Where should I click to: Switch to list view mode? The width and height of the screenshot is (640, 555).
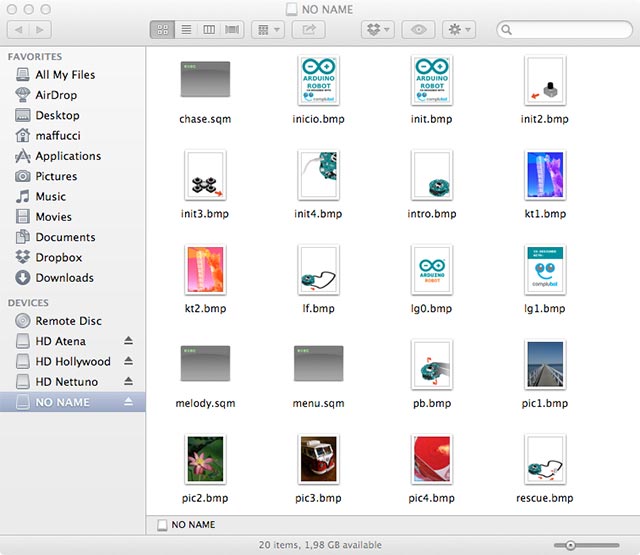pyautogui.click(x=186, y=30)
